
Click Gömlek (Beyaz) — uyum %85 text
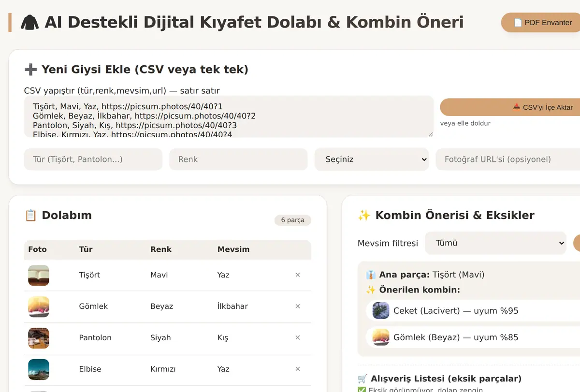456,337
